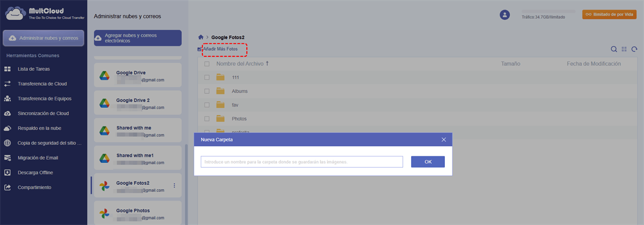The height and width of the screenshot is (225, 644).
Task: Open Administrar nubes y correos button
Action: point(43,38)
